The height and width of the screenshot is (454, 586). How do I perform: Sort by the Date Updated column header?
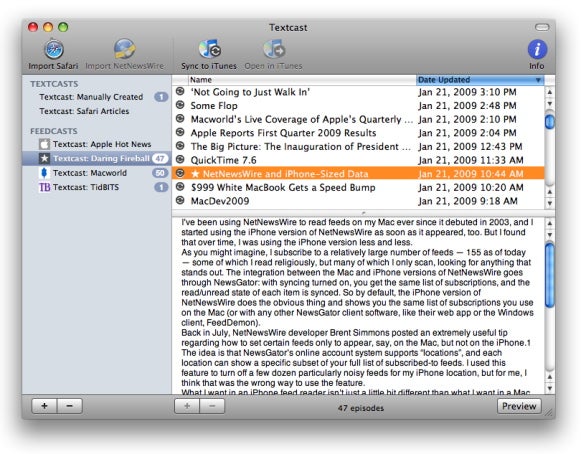point(480,80)
